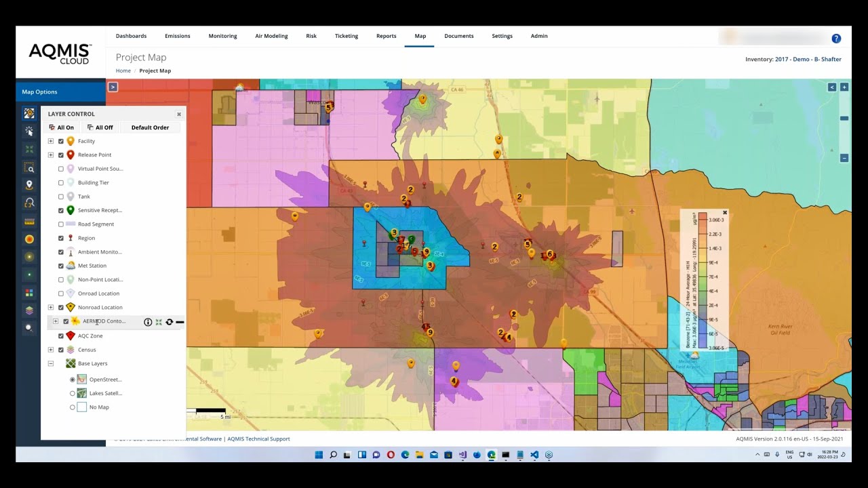This screenshot has height=488, width=868.
Task: Expand the Map Options panel arrow
Action: pos(113,87)
